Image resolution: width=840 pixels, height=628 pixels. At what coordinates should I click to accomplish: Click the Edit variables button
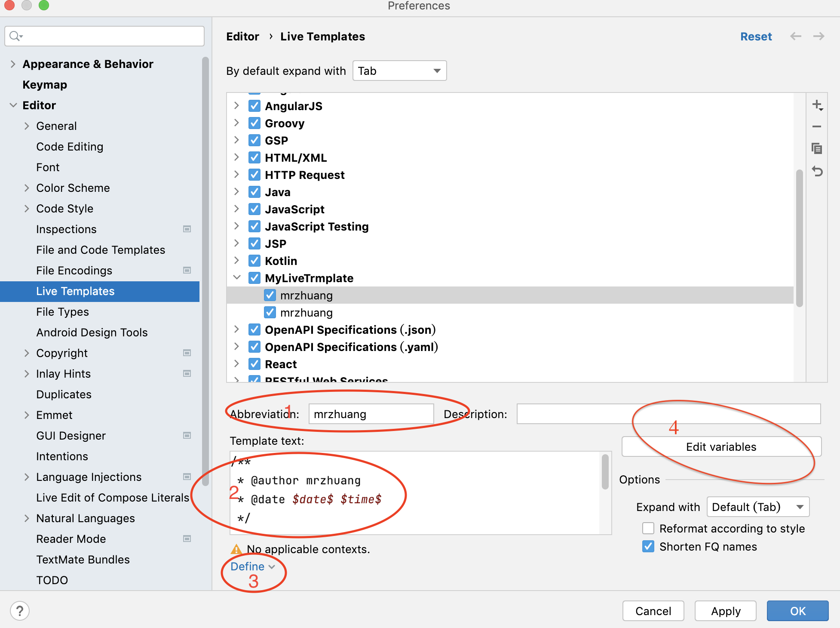(x=721, y=447)
